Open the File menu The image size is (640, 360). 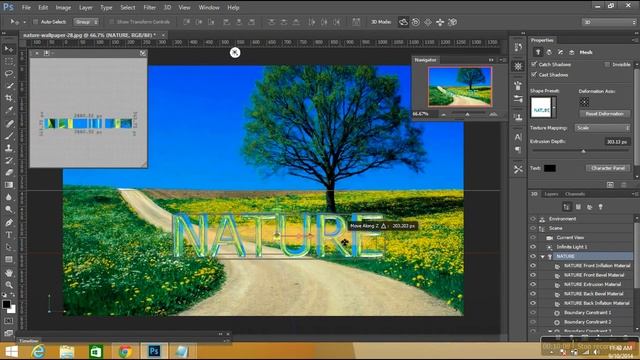pos(26,7)
